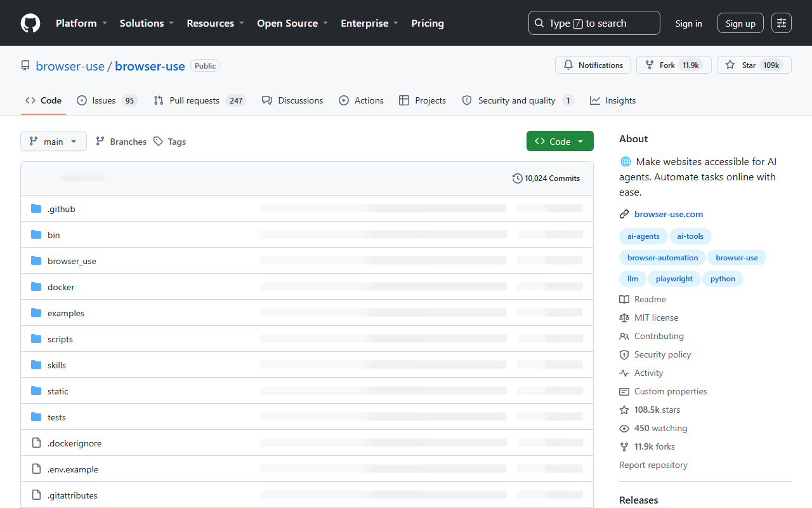Click the pulse icon beside Activity
812x508 pixels.
click(624, 373)
